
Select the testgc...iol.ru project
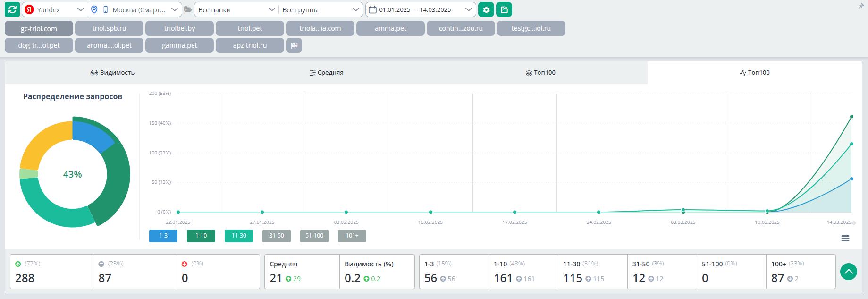tap(531, 28)
